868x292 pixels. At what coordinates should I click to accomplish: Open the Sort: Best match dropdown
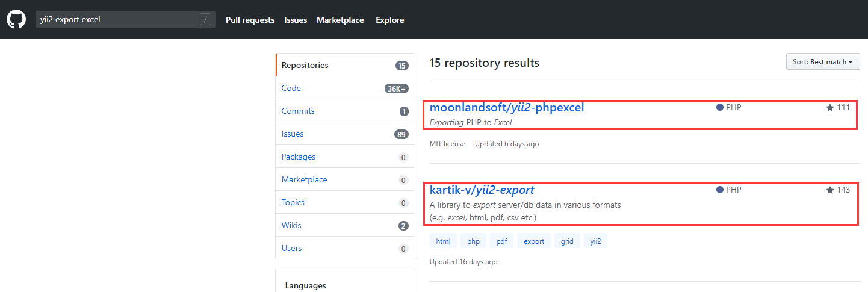[823, 62]
